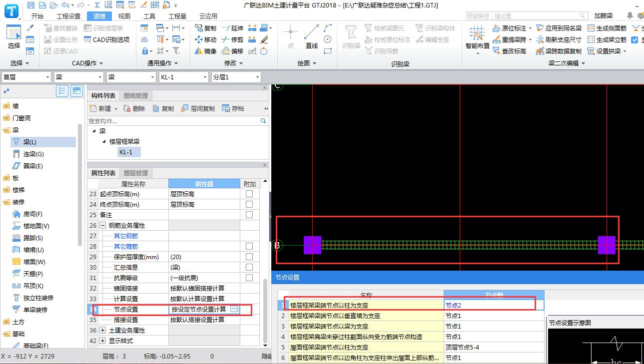Click 设置拱梁 set arch beam
The image size is (644, 364).
[607, 51]
